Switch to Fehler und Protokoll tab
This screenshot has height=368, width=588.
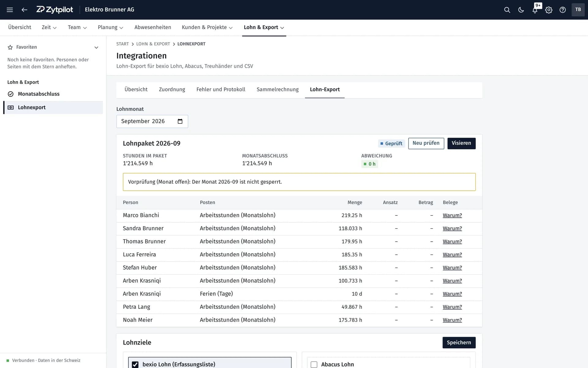click(221, 90)
